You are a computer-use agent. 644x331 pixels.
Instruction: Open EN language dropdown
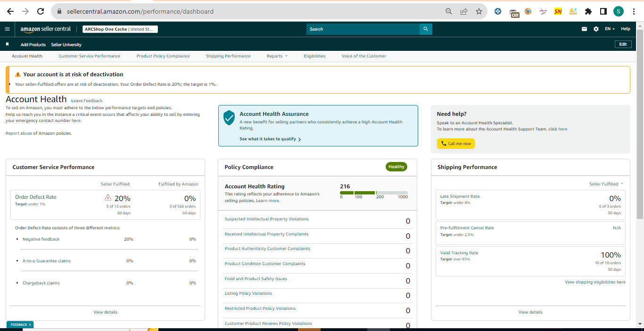(x=610, y=29)
